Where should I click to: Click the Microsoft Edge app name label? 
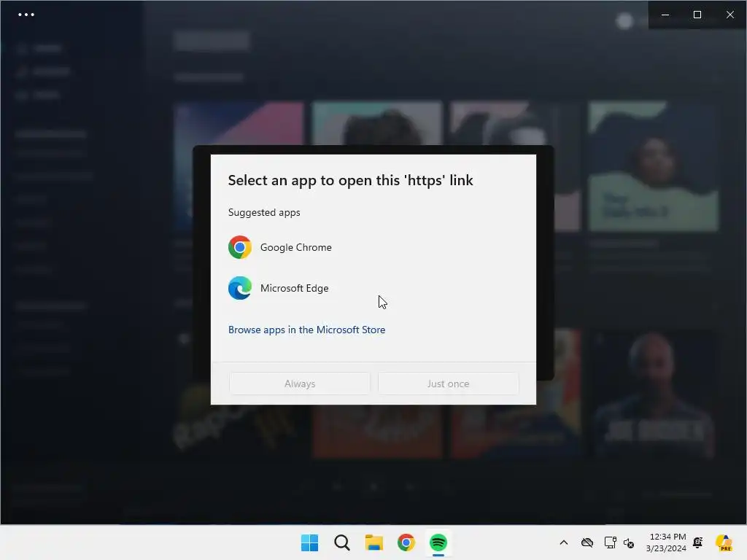click(x=295, y=288)
